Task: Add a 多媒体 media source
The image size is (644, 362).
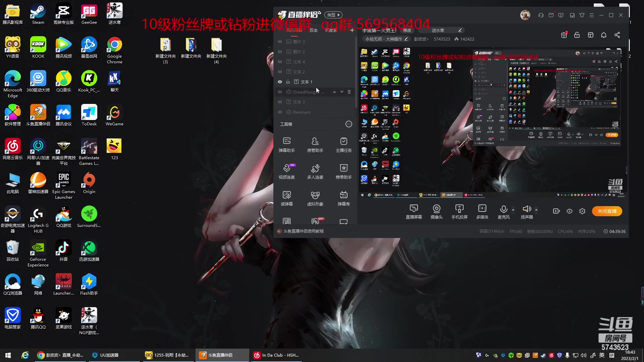Action: point(482,212)
